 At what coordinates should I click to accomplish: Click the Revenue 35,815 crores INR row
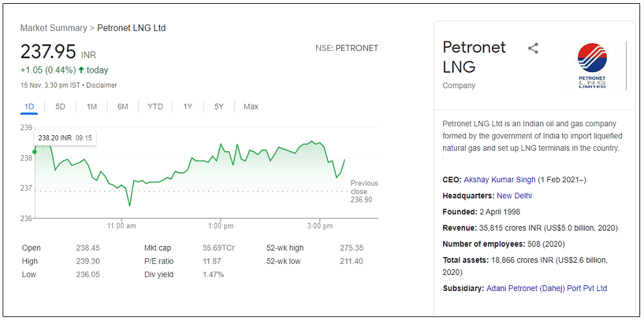click(530, 228)
